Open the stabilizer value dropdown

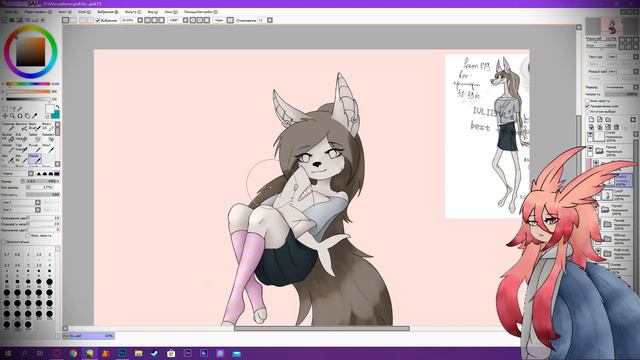point(270,20)
